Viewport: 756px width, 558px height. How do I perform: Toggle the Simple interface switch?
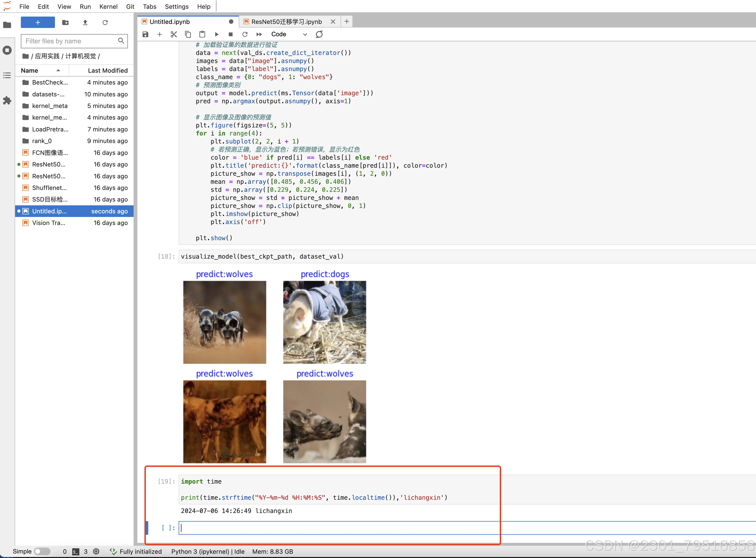pyautogui.click(x=42, y=551)
